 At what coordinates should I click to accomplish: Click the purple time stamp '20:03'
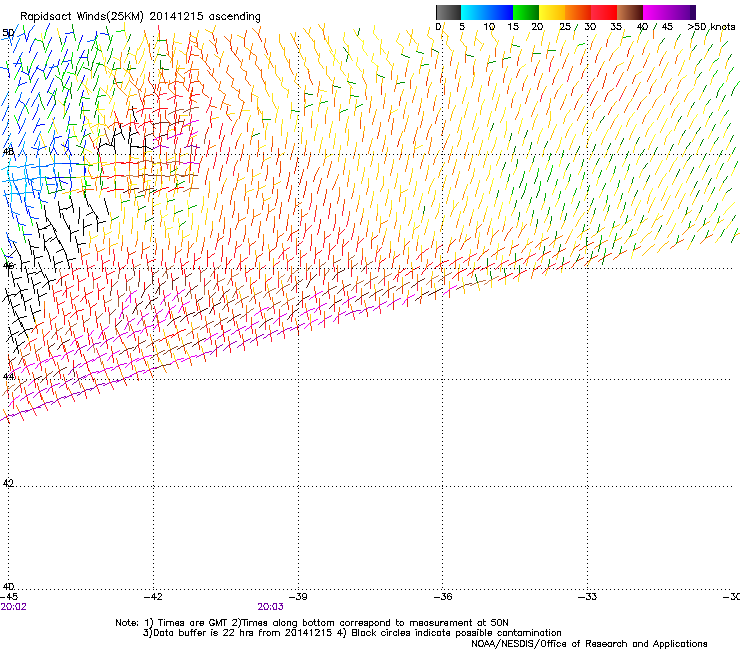[270, 607]
